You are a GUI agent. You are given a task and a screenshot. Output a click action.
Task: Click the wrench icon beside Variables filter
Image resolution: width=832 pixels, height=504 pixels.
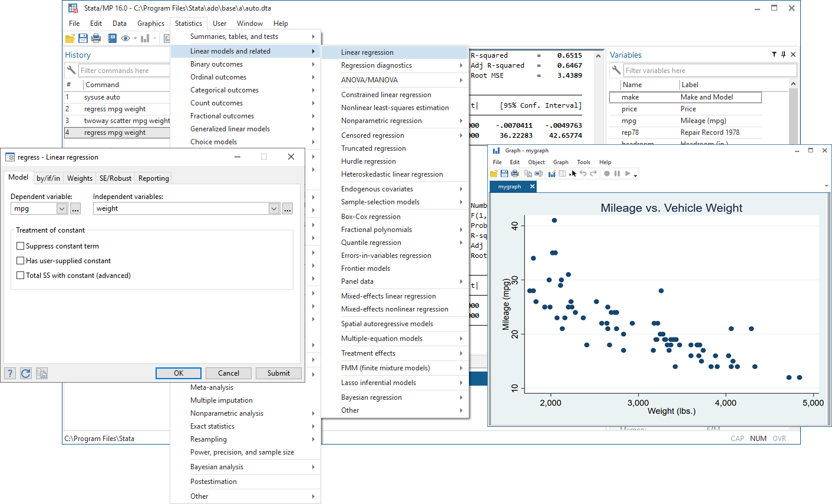coord(616,71)
